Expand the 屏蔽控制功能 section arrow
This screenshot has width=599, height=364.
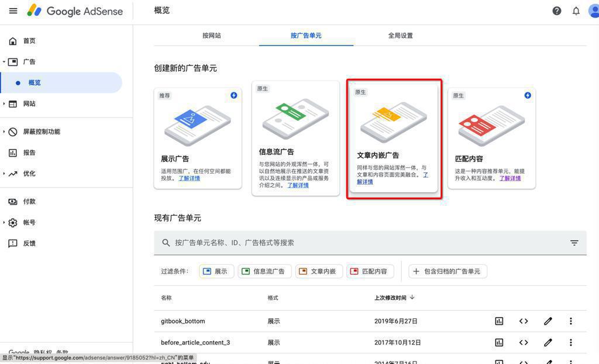pos(4,131)
